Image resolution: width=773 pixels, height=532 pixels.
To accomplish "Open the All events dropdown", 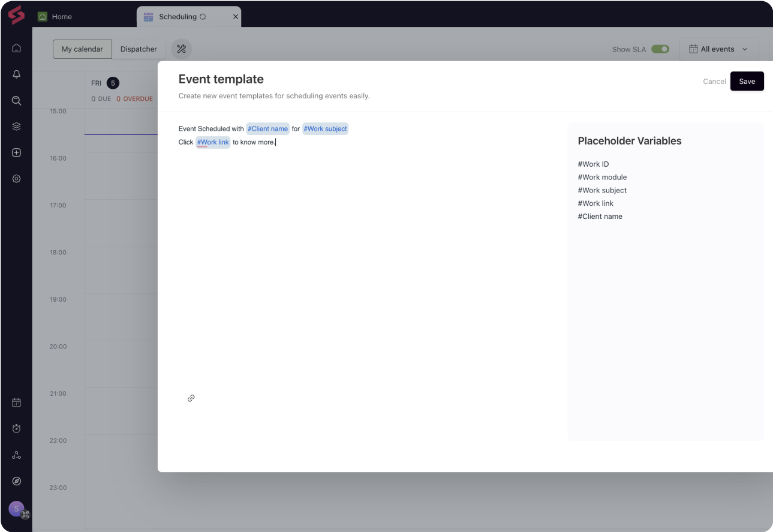I will (x=719, y=49).
